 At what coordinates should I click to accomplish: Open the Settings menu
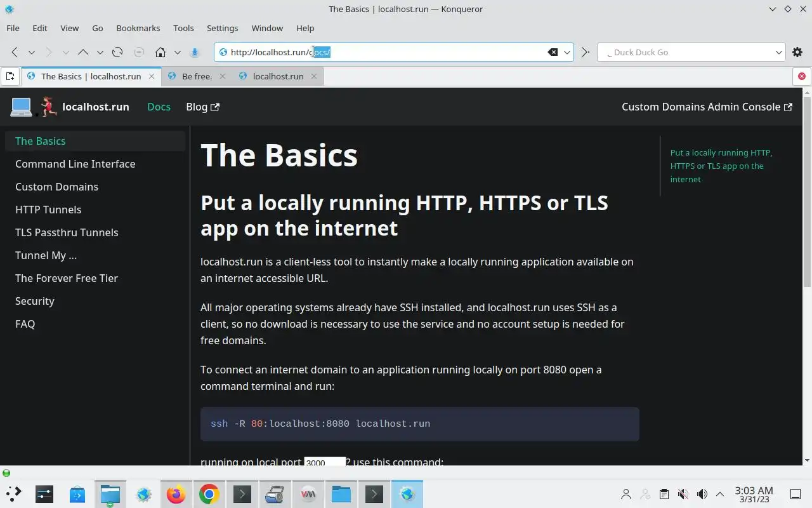(x=223, y=28)
